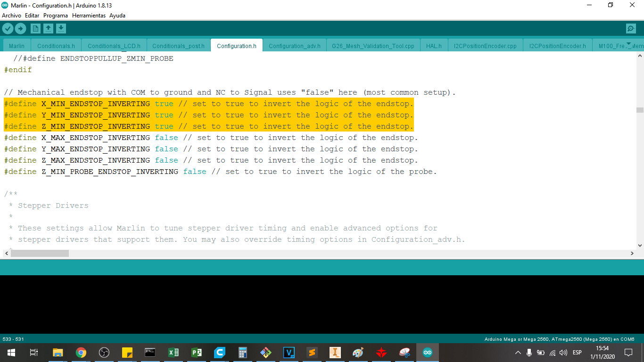Image resolution: width=644 pixels, height=362 pixels.
Task: Open the Editar menu
Action: click(x=32, y=16)
